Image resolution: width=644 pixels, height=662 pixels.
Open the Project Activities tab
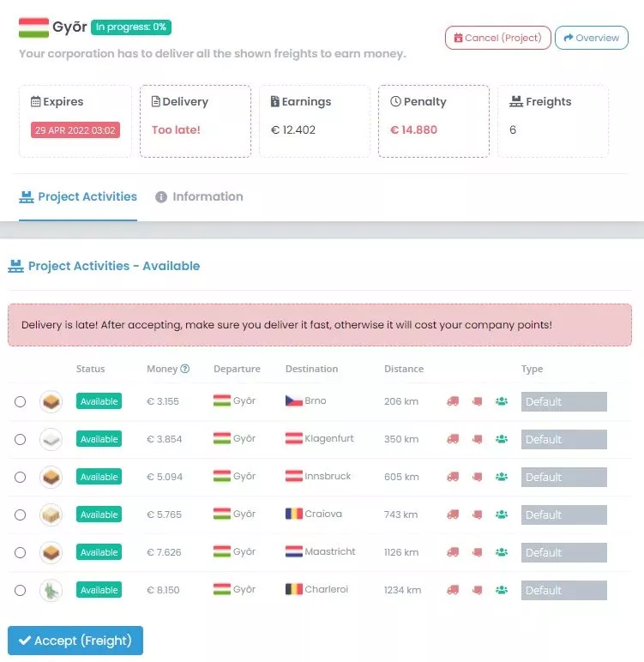pyautogui.click(x=78, y=196)
